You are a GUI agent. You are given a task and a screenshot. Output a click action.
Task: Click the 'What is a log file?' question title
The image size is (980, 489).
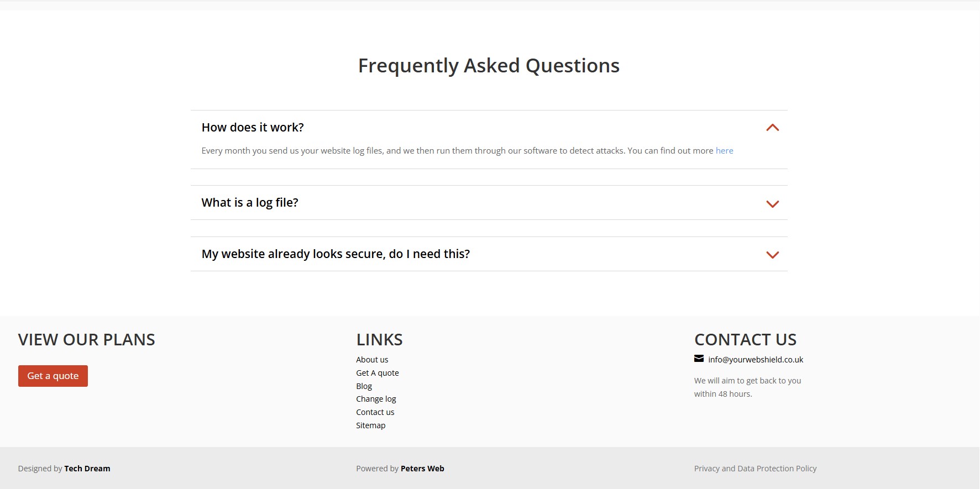[x=250, y=203]
